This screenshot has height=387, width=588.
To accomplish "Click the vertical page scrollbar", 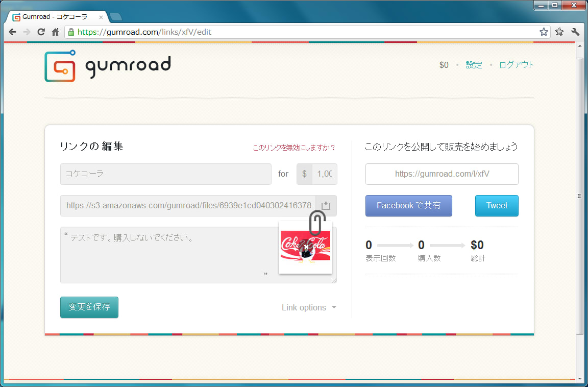I will tap(579, 196).
